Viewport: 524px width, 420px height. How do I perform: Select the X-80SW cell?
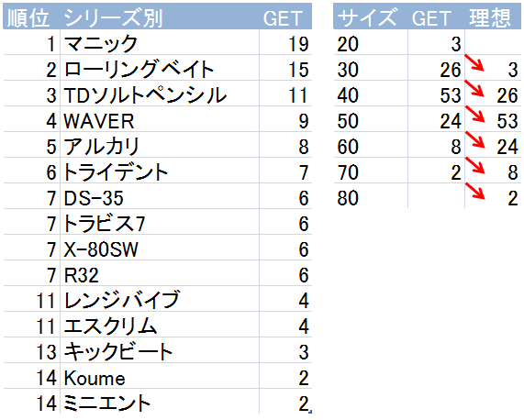coord(160,249)
